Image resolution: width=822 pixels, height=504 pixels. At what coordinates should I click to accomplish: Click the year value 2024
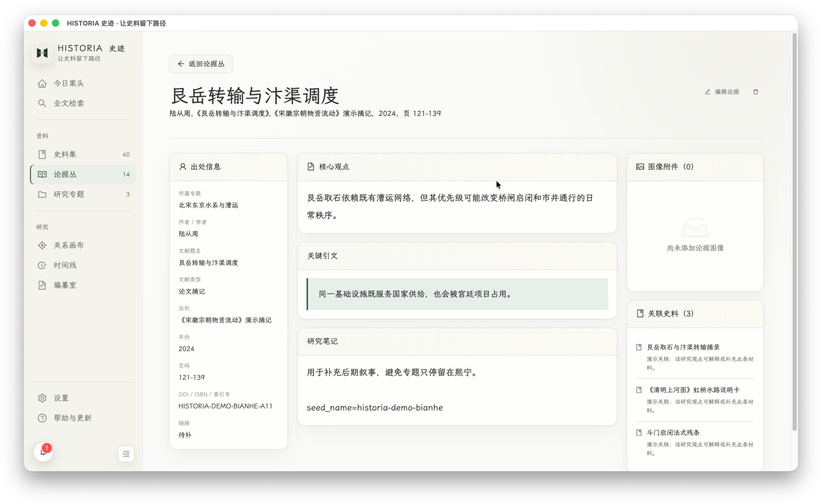[x=186, y=349]
